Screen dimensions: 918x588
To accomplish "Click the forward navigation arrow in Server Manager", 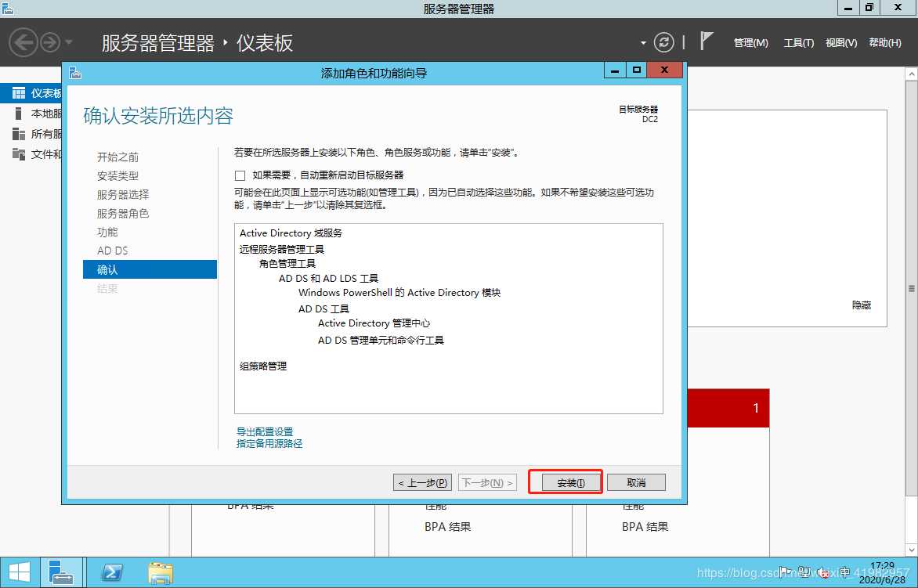I will [50, 42].
